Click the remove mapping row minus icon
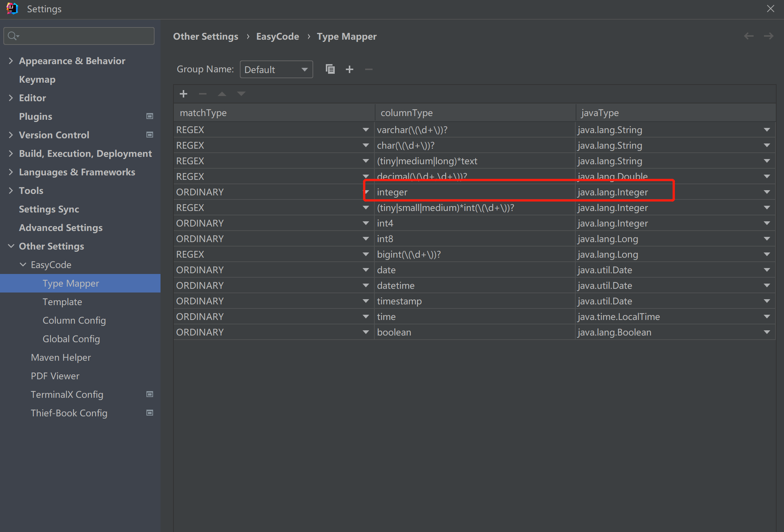Screen dimensions: 784x532 [202, 94]
